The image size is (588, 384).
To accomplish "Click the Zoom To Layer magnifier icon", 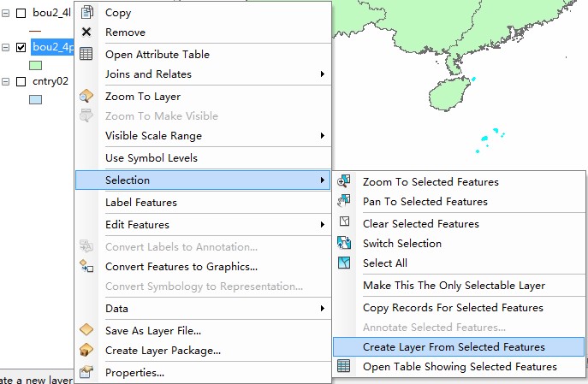I will pyautogui.click(x=86, y=96).
